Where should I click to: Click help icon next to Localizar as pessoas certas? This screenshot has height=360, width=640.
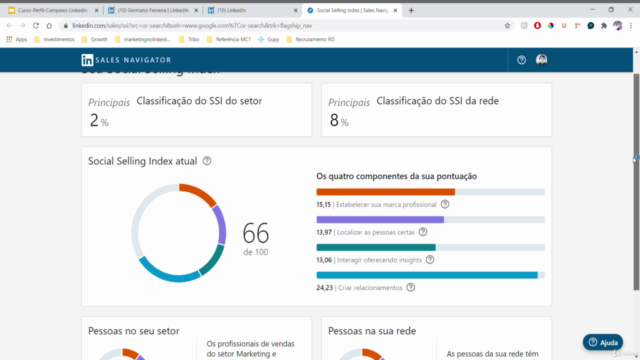(423, 232)
